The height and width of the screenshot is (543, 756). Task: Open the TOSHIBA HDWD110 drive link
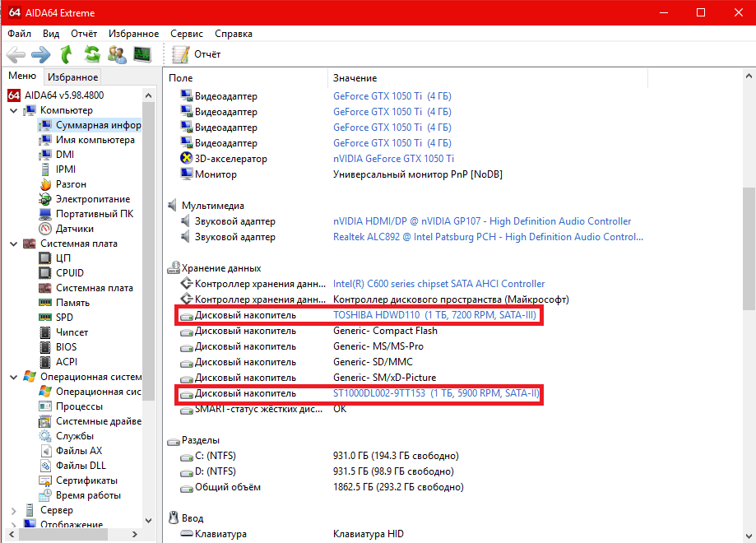[x=434, y=315]
